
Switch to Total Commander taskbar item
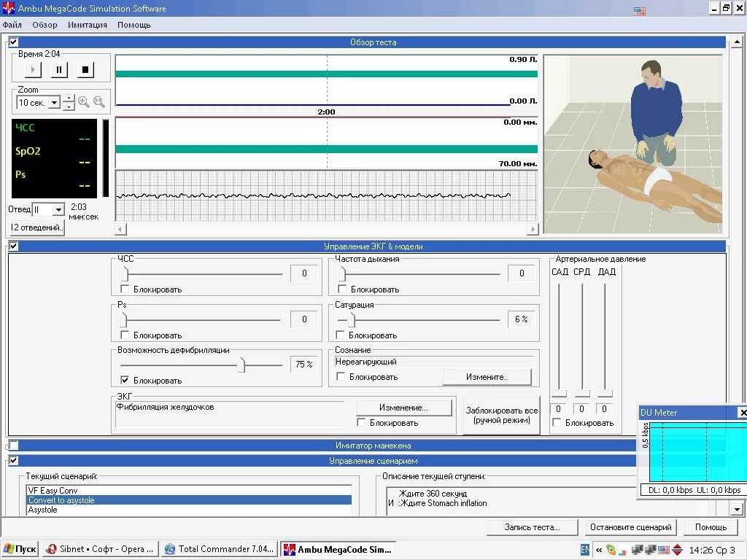point(220,549)
